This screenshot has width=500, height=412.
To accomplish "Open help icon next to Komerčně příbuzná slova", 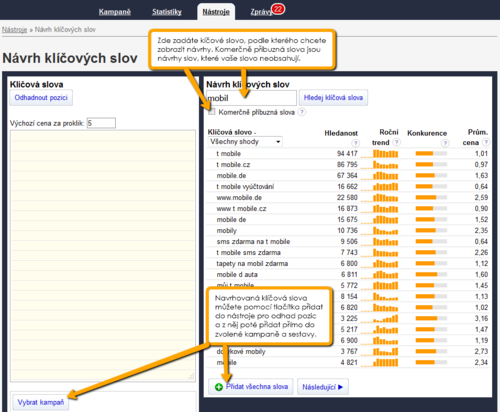I will point(302,112).
